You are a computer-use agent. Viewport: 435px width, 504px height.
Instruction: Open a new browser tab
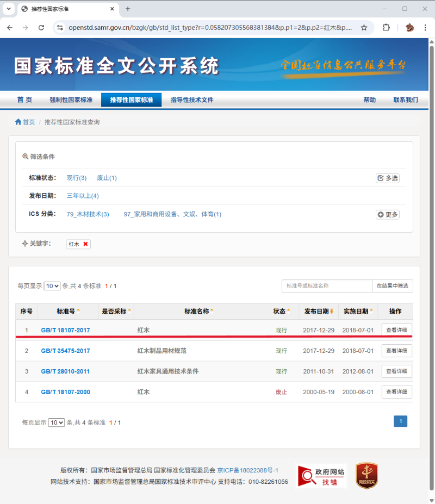(x=128, y=9)
